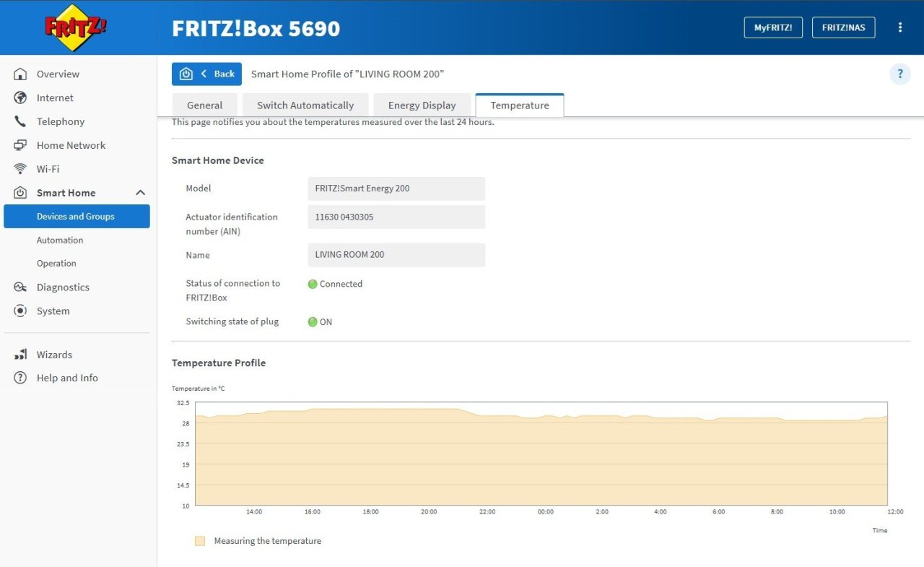The image size is (924, 567).
Task: Collapse the Smart Home menu chevron
Action: tap(140, 193)
